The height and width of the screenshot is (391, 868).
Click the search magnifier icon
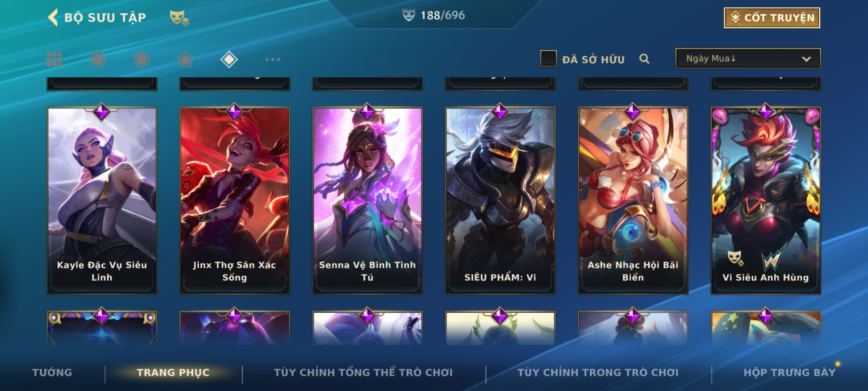point(644,59)
